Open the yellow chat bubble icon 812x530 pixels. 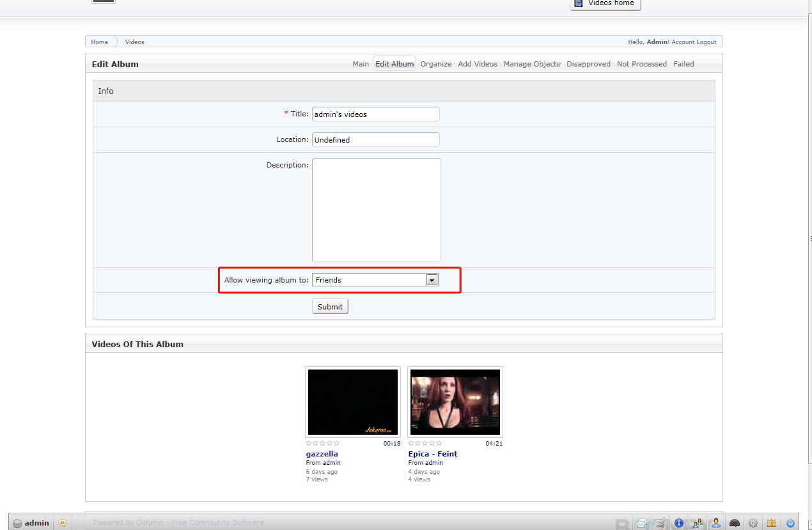click(63, 522)
